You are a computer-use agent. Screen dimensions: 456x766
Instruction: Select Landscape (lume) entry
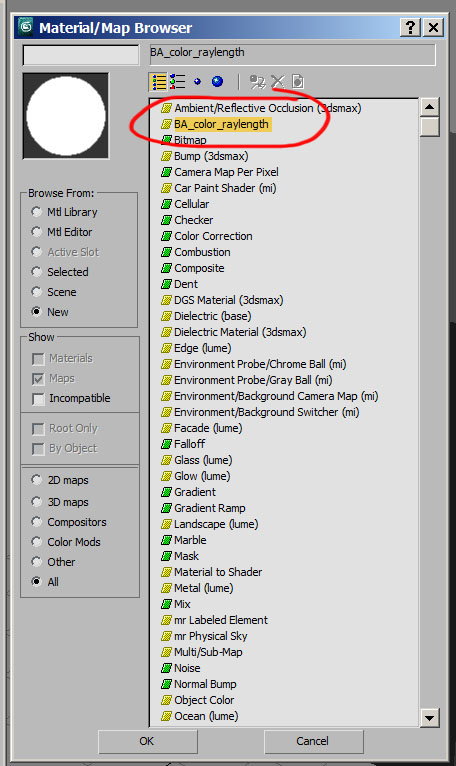click(x=217, y=524)
